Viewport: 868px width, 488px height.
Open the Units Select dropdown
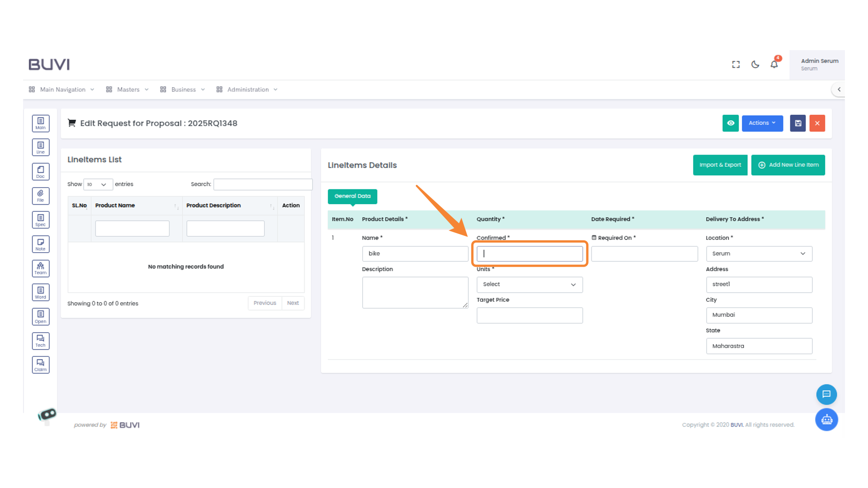coord(529,284)
